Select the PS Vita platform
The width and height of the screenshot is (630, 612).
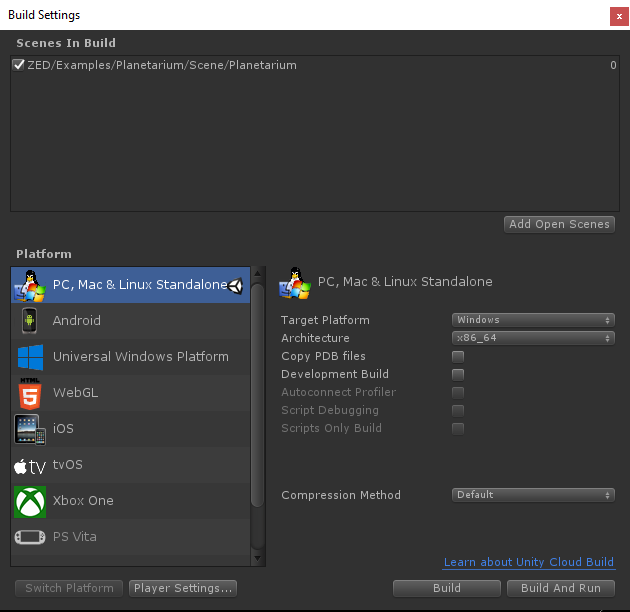tap(131, 537)
